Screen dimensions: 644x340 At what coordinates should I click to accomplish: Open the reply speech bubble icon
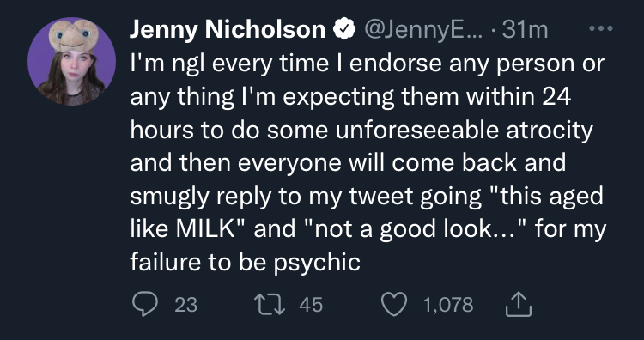click(x=144, y=305)
